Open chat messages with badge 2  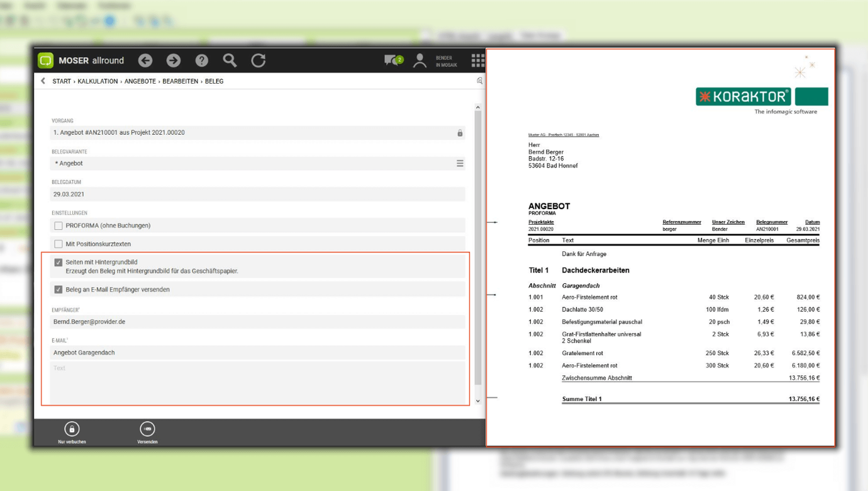coord(393,60)
